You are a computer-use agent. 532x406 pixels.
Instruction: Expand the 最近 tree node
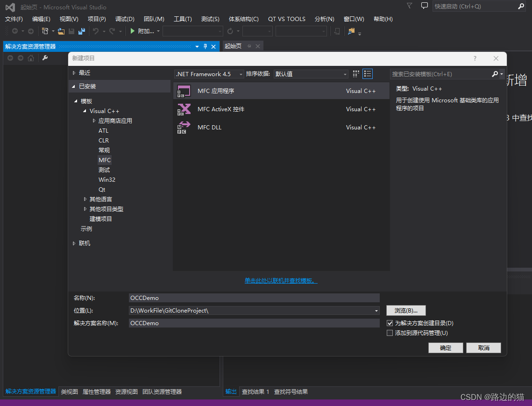74,72
